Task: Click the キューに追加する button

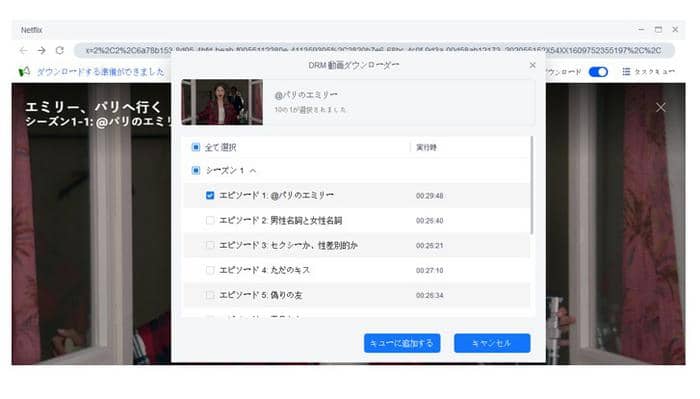Action: 402,343
